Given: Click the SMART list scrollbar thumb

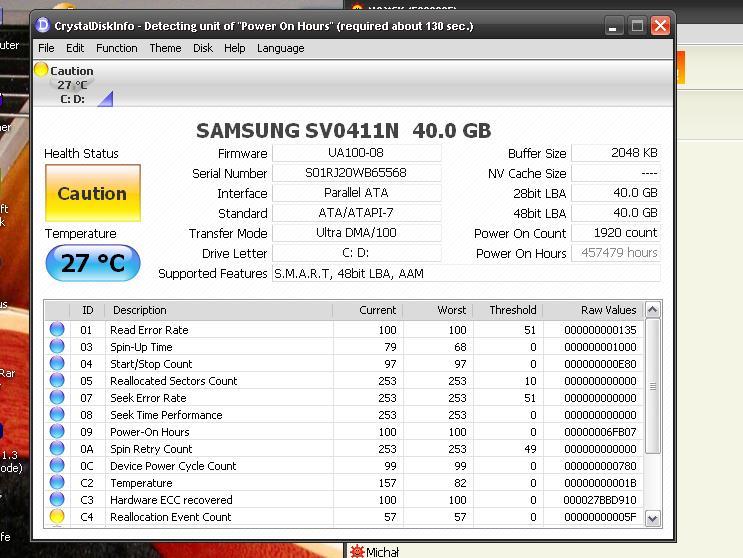Looking at the screenshot, I should tap(652, 386).
